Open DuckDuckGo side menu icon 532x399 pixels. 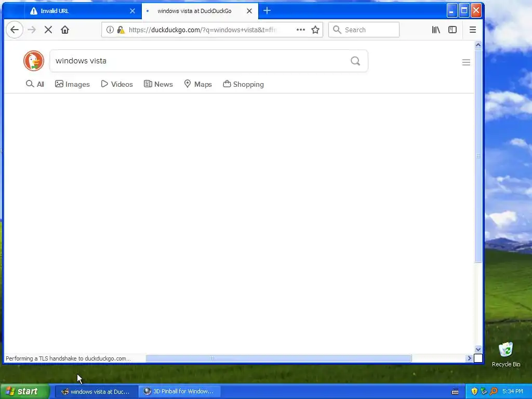(466, 62)
